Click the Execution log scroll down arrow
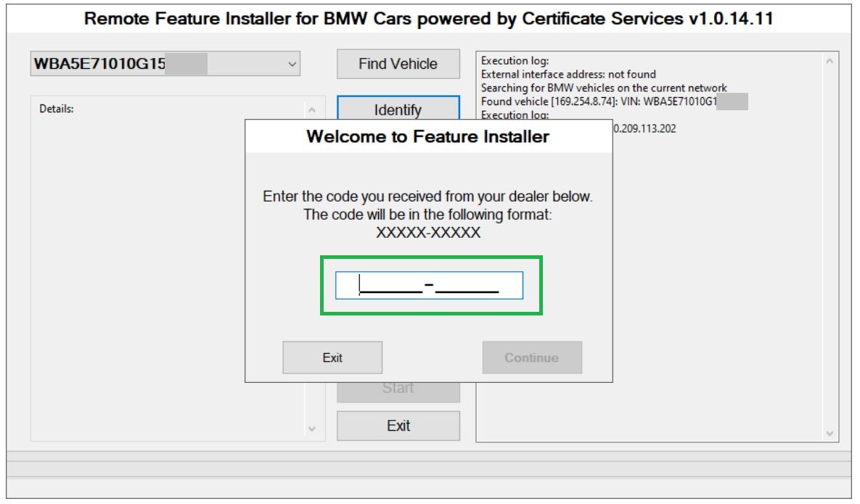860x504 pixels. [x=830, y=433]
